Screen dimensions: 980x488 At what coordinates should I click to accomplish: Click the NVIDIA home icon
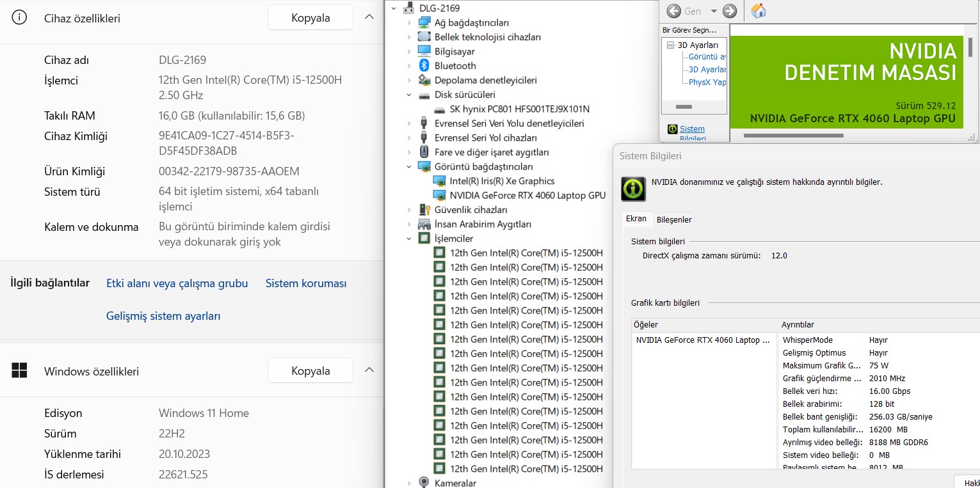tap(759, 11)
